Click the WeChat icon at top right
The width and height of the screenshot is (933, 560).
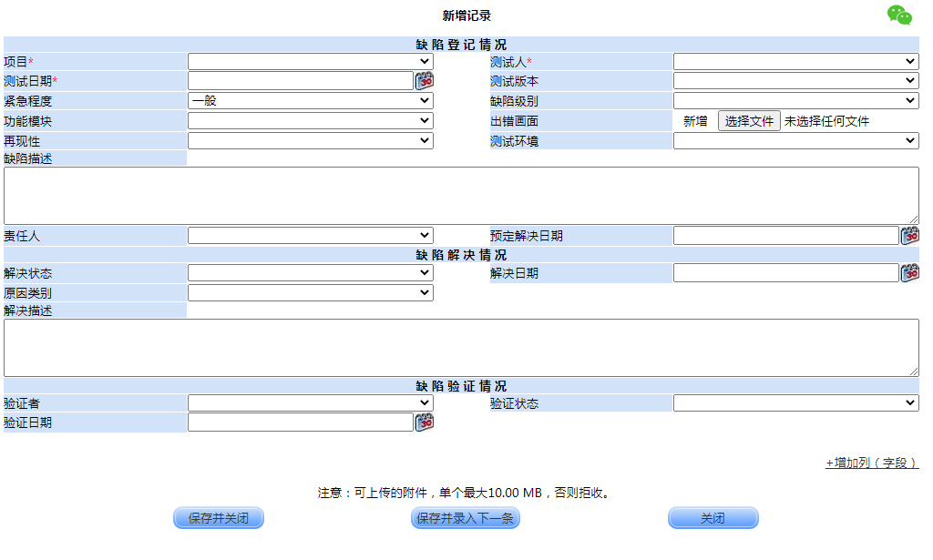898,15
